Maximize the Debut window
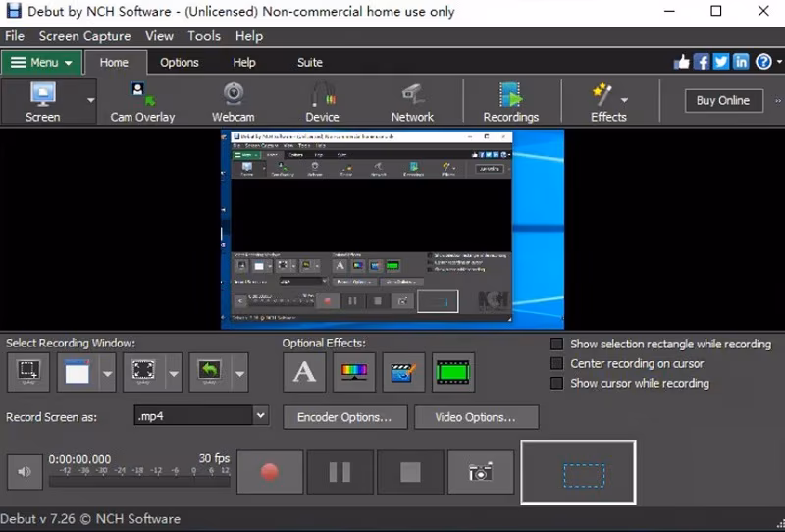The image size is (785, 532). [x=716, y=11]
